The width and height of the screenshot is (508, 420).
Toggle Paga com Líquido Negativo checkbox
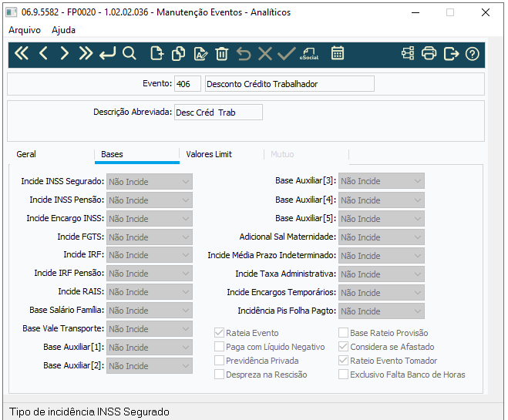[x=219, y=347]
